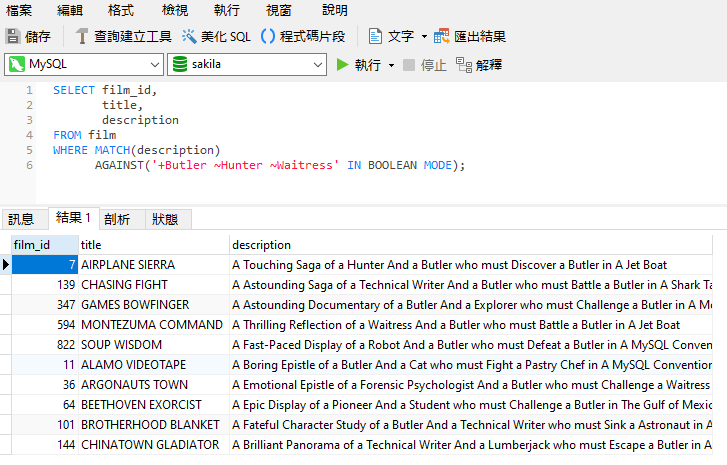Open the 檔案 file menu

[x=19, y=10]
